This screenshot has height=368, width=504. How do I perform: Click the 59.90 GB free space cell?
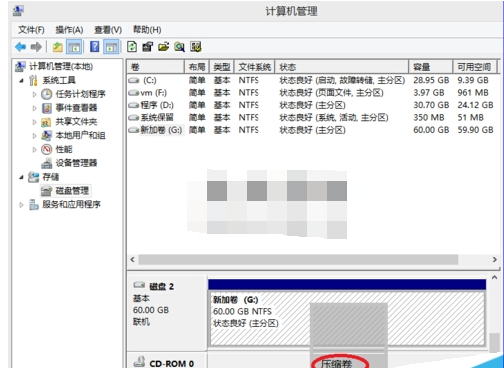475,130
